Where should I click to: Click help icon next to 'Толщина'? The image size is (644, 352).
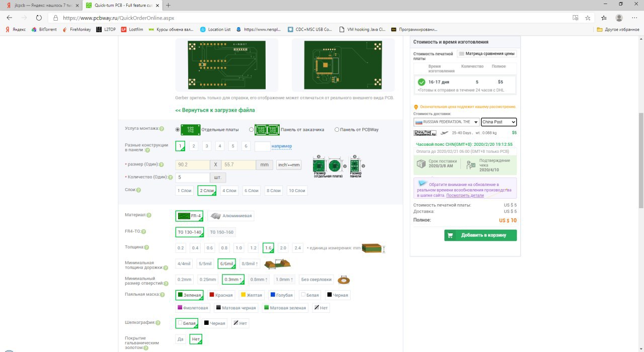146,247
